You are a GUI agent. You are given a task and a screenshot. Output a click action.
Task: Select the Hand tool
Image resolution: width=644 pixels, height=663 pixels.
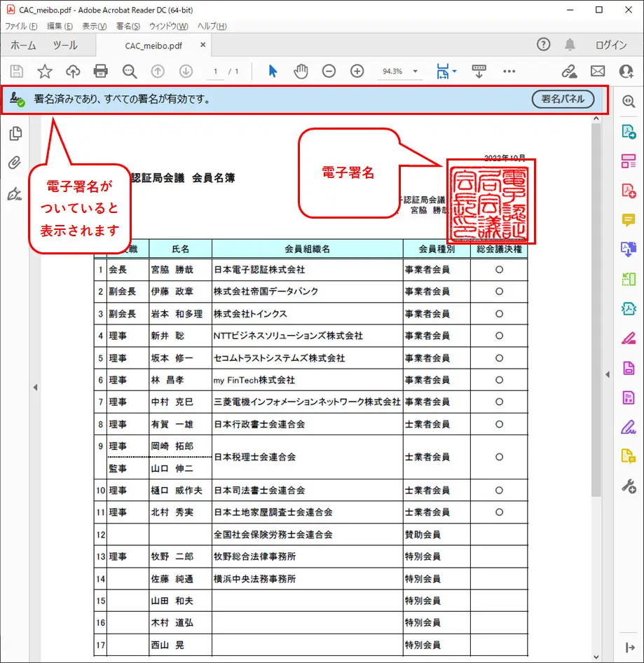click(300, 71)
